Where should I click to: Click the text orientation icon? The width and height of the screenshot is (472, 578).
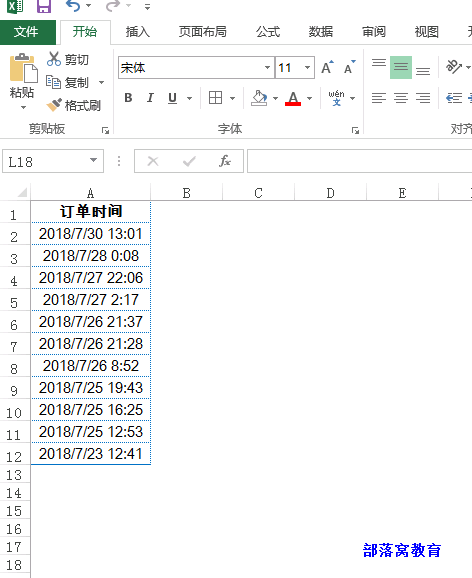pos(454,67)
